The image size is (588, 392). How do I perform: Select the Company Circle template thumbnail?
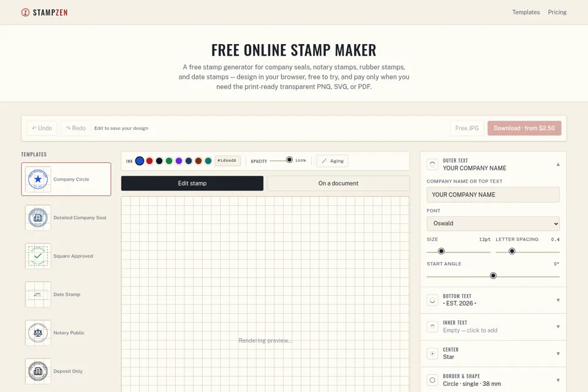(38, 179)
